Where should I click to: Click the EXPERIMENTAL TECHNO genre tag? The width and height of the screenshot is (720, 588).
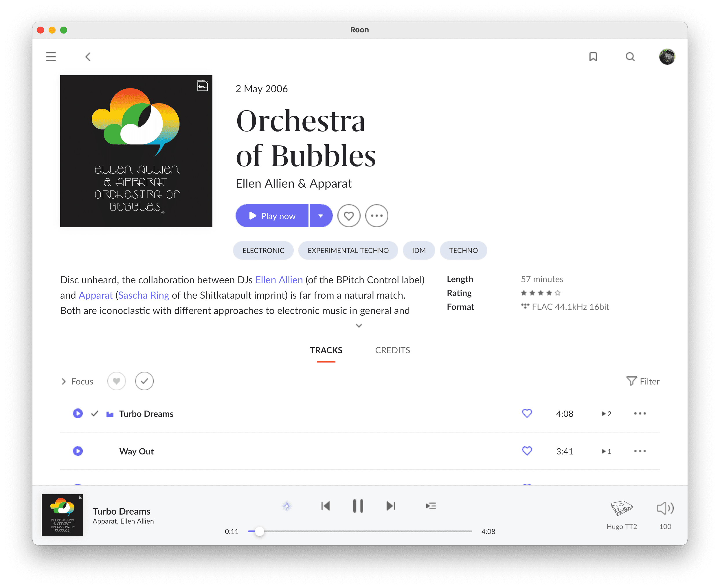point(348,250)
